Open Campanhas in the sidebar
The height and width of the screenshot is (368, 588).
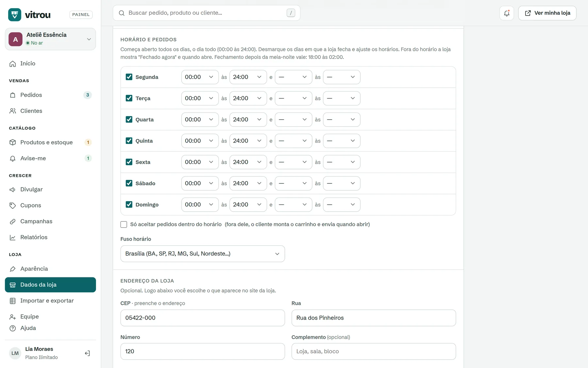tap(50, 221)
